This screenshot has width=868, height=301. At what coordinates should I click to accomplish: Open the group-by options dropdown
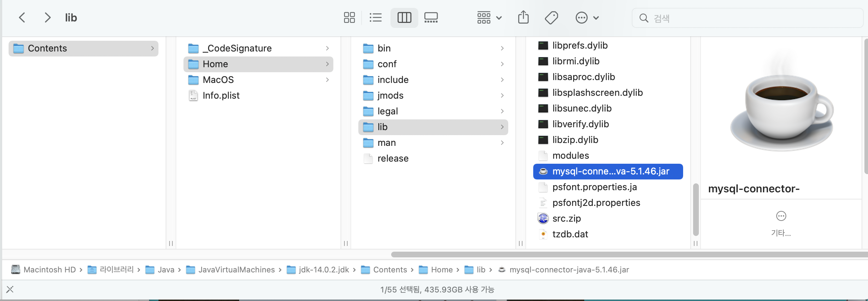(x=489, y=18)
